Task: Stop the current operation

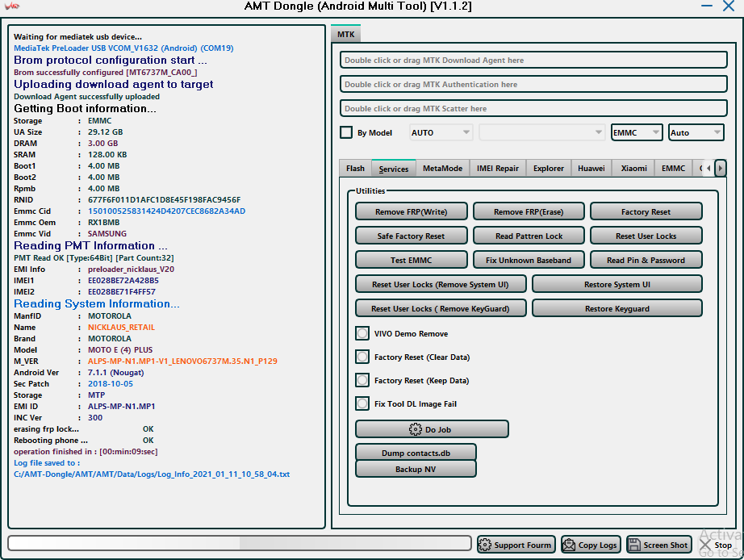Action: tap(717, 545)
